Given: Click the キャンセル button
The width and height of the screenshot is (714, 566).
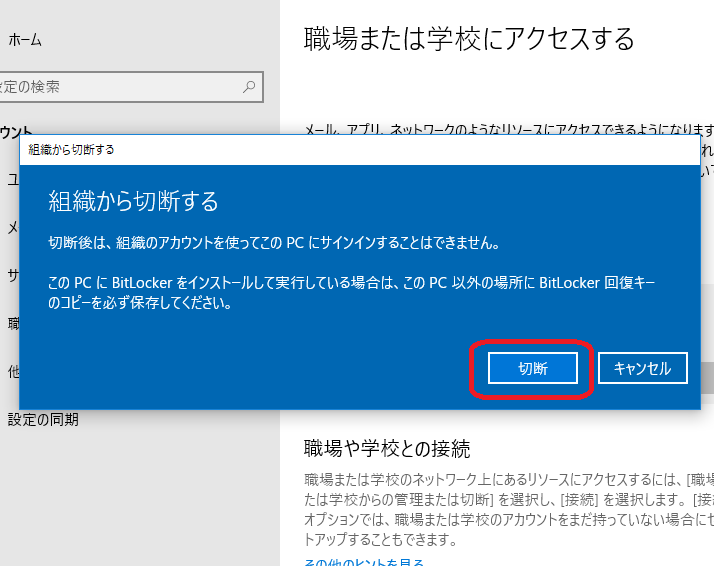Looking at the screenshot, I should tap(643, 368).
